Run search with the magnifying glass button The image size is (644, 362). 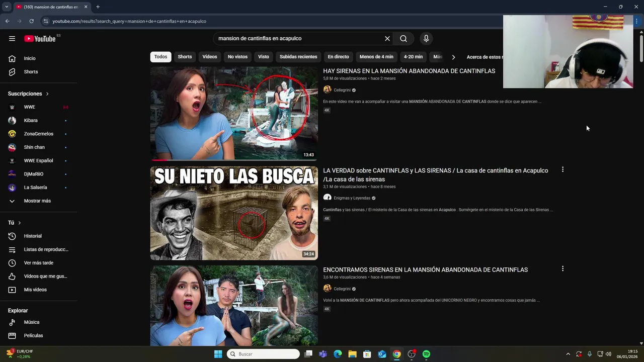(404, 39)
